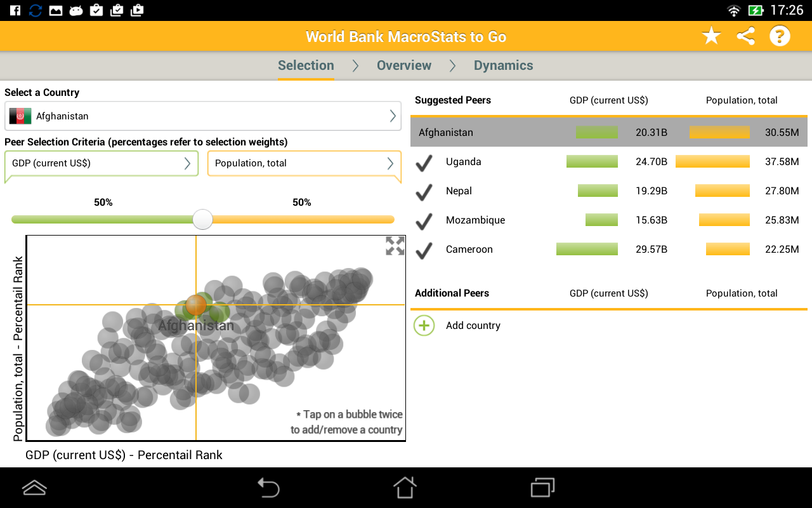Tap the Wi-Fi status icon
The height and width of the screenshot is (508, 812).
tap(734, 10)
